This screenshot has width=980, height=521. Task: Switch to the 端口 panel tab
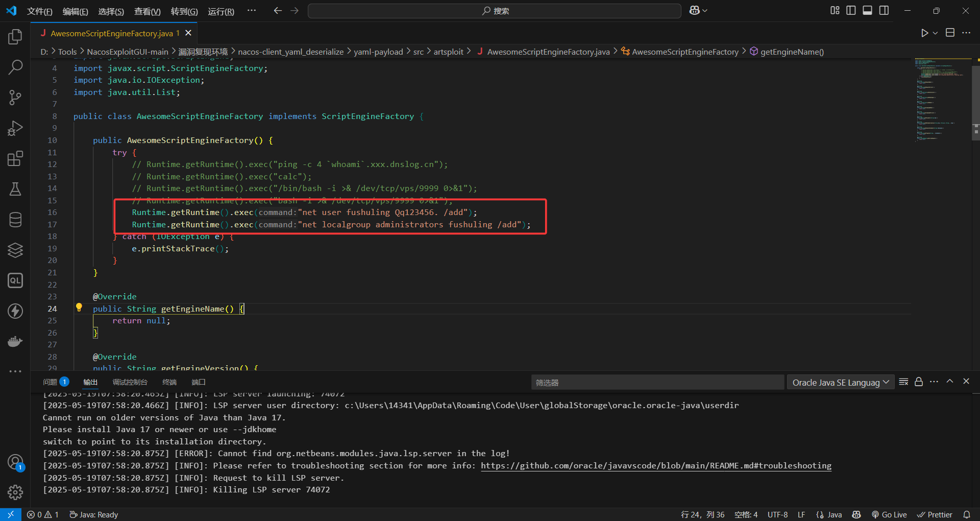[x=199, y=382]
